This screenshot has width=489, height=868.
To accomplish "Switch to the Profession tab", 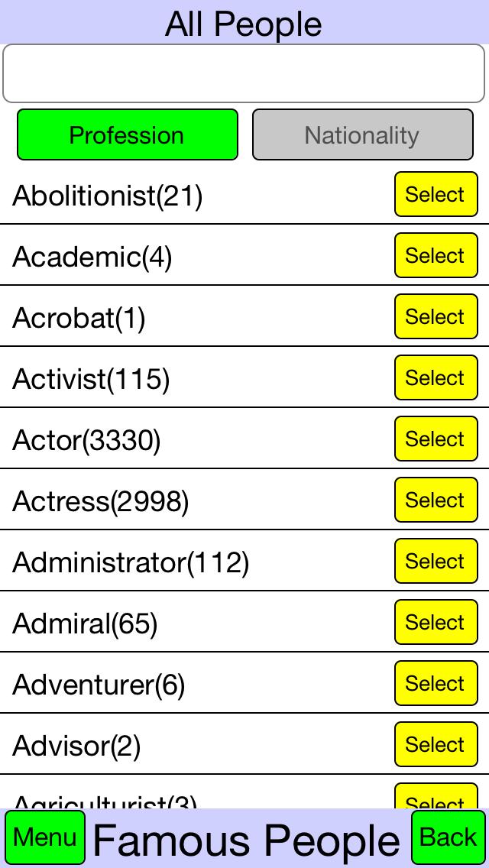I will coord(128,135).
